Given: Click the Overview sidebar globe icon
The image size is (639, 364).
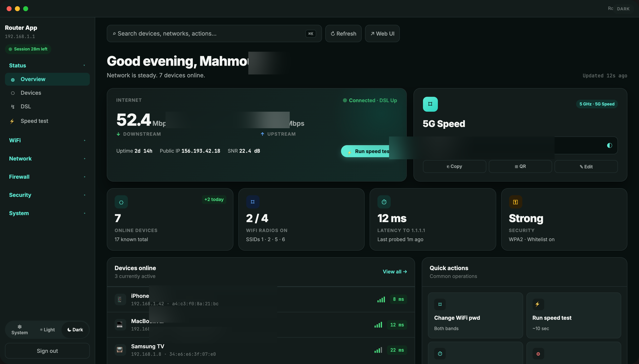Looking at the screenshot, I should [13, 80].
